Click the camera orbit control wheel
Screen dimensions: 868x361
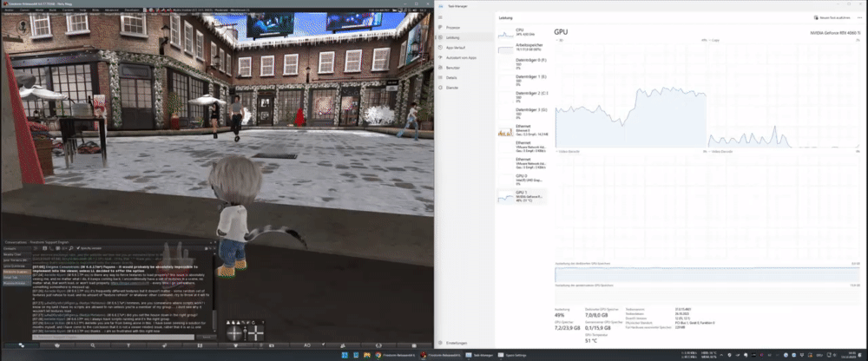pyautogui.click(x=234, y=332)
